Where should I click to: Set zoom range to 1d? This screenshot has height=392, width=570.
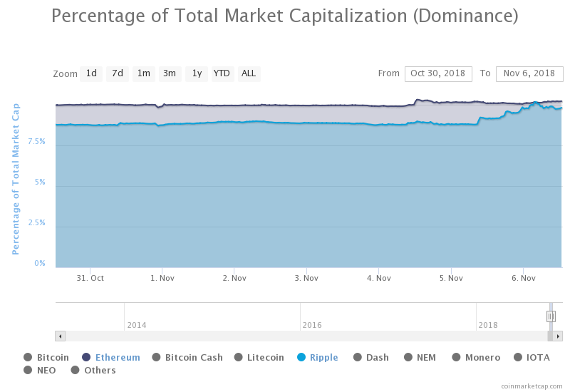coord(91,73)
